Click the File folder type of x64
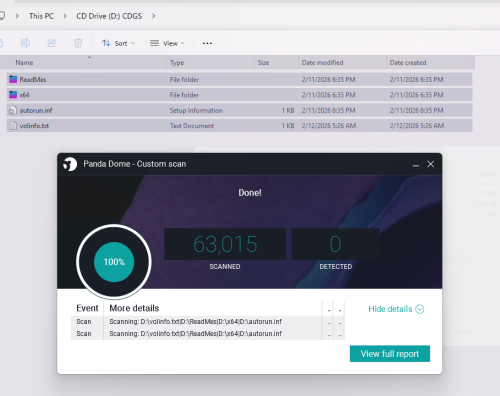Viewport: 500px width, 396px height. point(184,95)
